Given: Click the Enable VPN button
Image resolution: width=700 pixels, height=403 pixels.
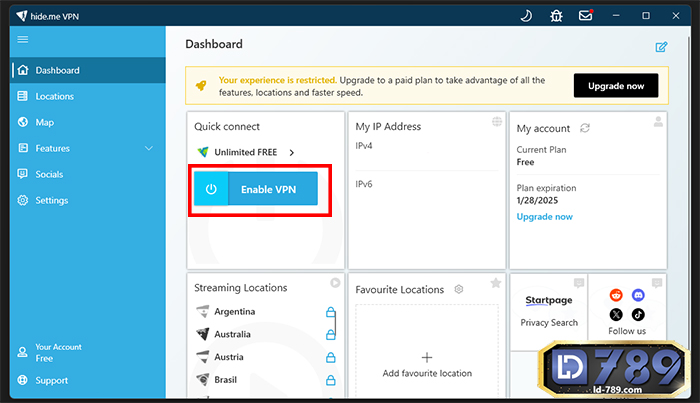Looking at the screenshot, I should point(256,189).
